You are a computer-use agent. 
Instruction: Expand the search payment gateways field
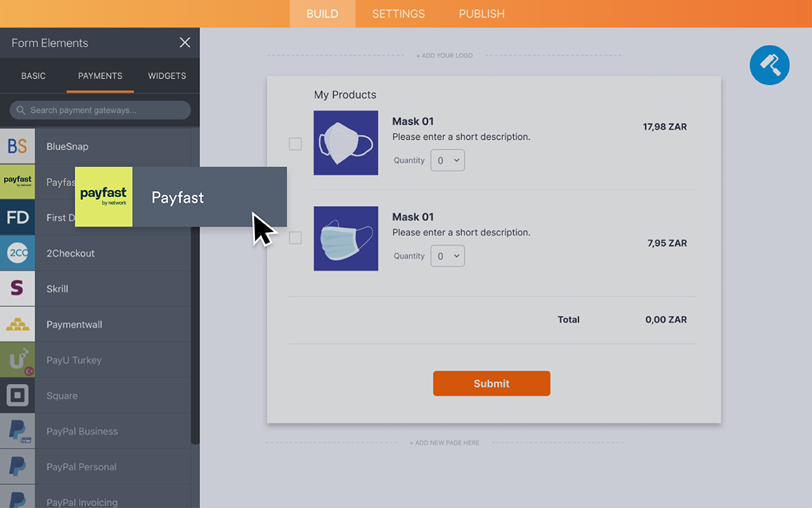point(100,110)
